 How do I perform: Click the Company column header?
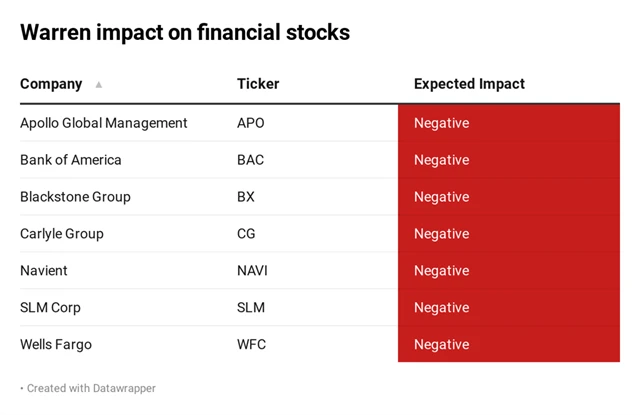51,84
